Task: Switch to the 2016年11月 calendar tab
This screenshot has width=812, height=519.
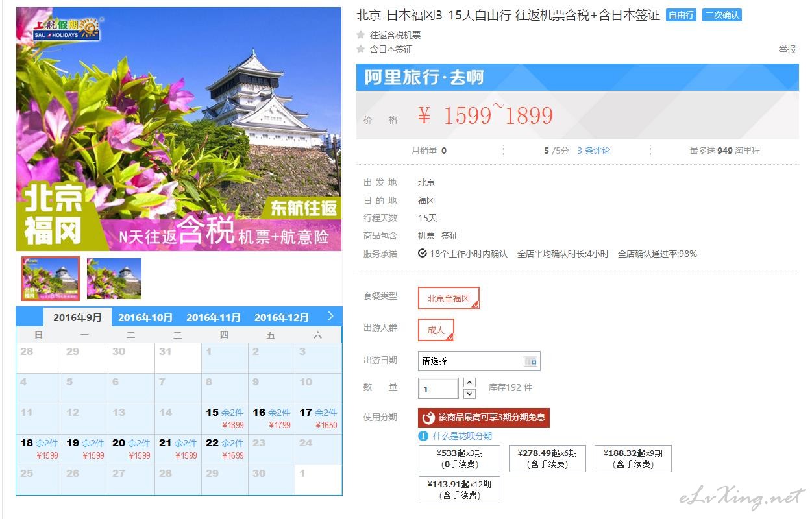Action: (x=214, y=317)
